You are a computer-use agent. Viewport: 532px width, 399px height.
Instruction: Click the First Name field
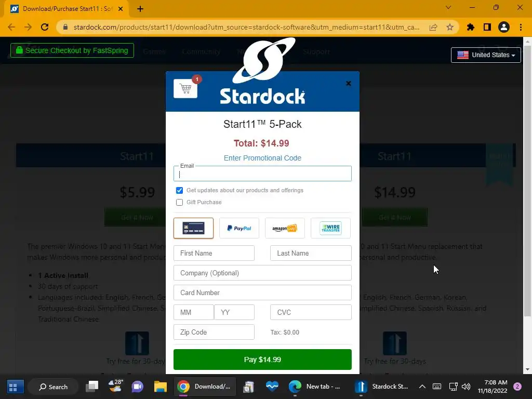tap(214, 253)
